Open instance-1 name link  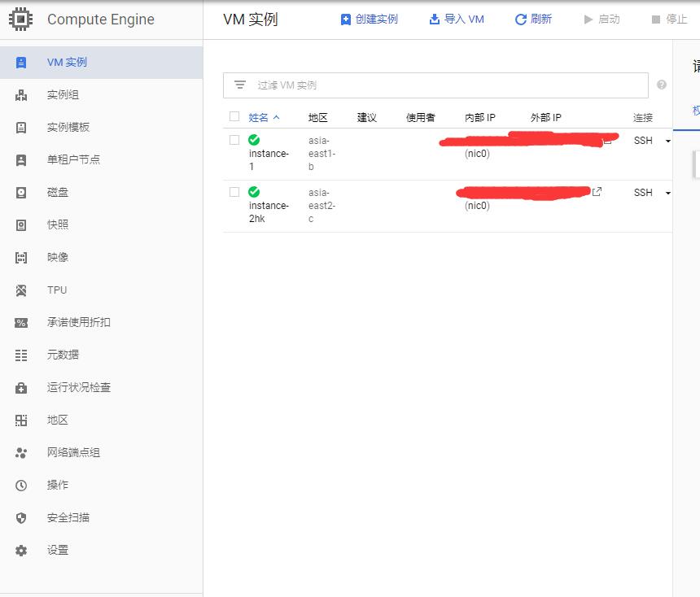coord(269,159)
